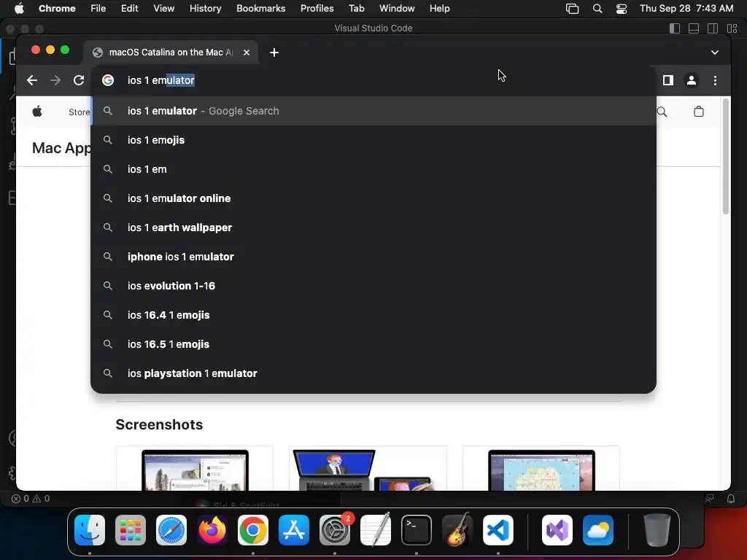Screen dimensions: 747x560
Task: Click the Stage Manager window icon in menu bar
Action: coord(572,9)
